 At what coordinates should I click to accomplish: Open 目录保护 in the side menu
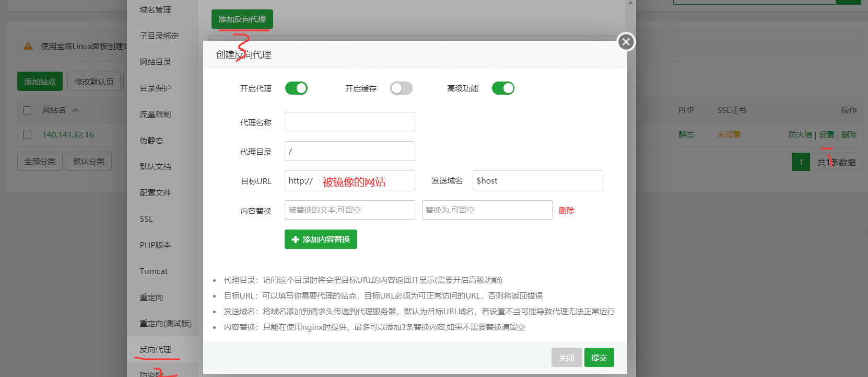[155, 88]
